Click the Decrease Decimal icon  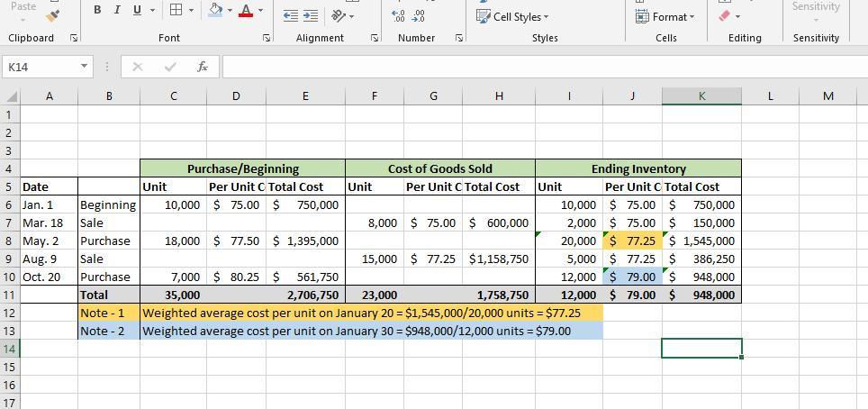tap(418, 15)
